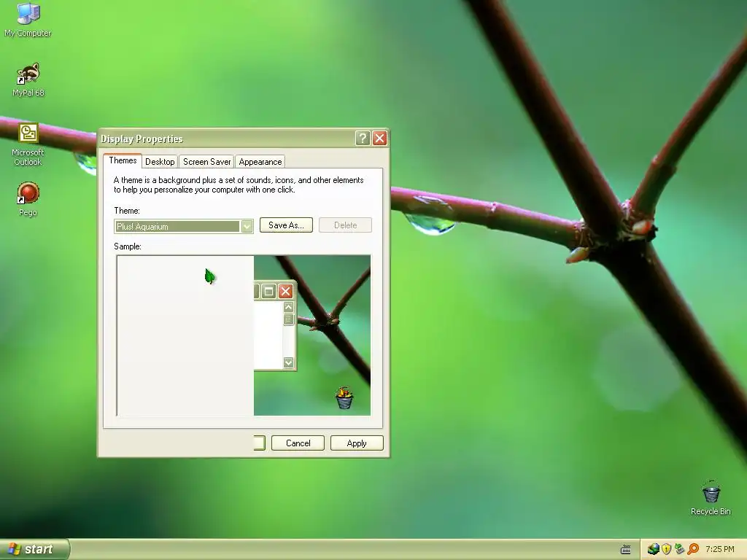Screen dimensions: 747x560
Task: Open the Theme dropdown arrow
Action: click(247, 226)
